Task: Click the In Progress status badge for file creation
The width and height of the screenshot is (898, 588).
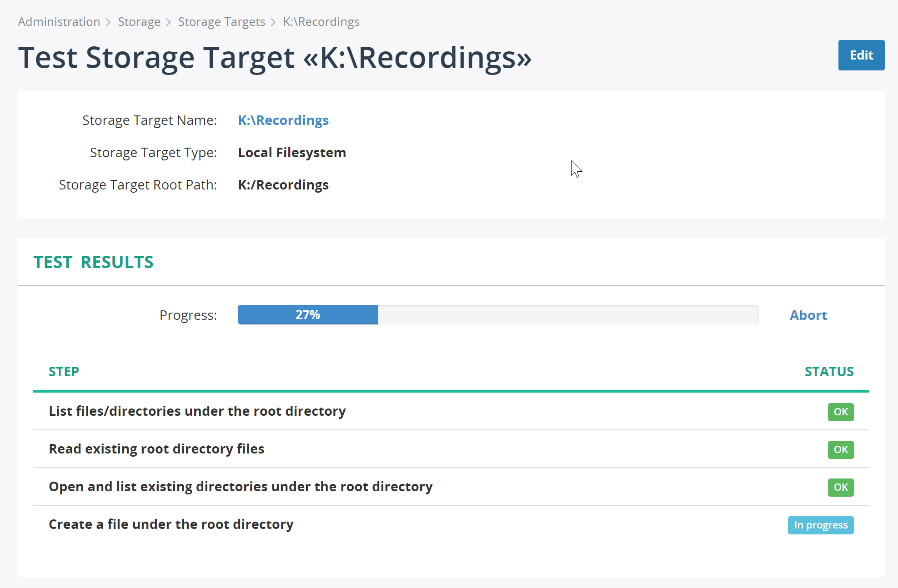Action: [x=821, y=525]
